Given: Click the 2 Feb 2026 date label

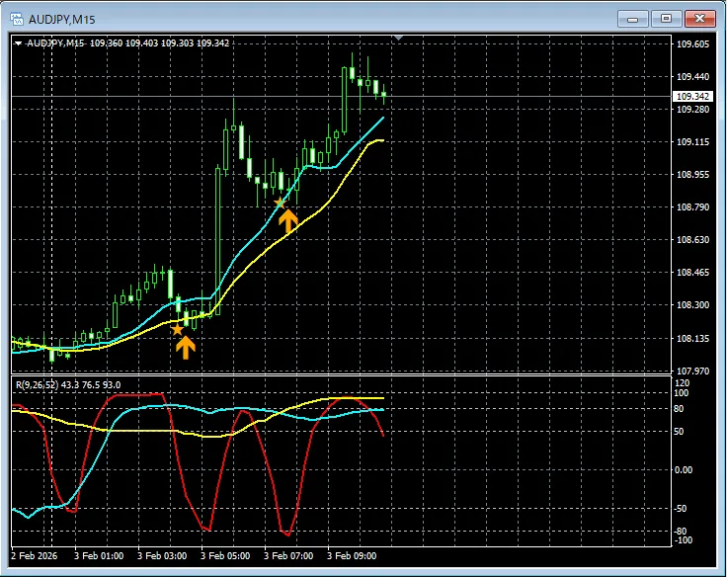Looking at the screenshot, I should coord(36,556).
